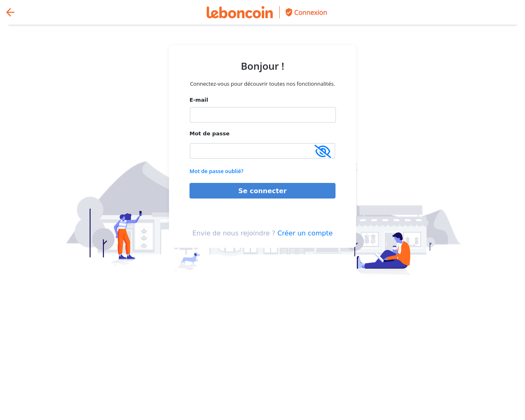Go back using the orange arrow
Image resolution: width=525 pixels, height=420 pixels.
pos(11,12)
